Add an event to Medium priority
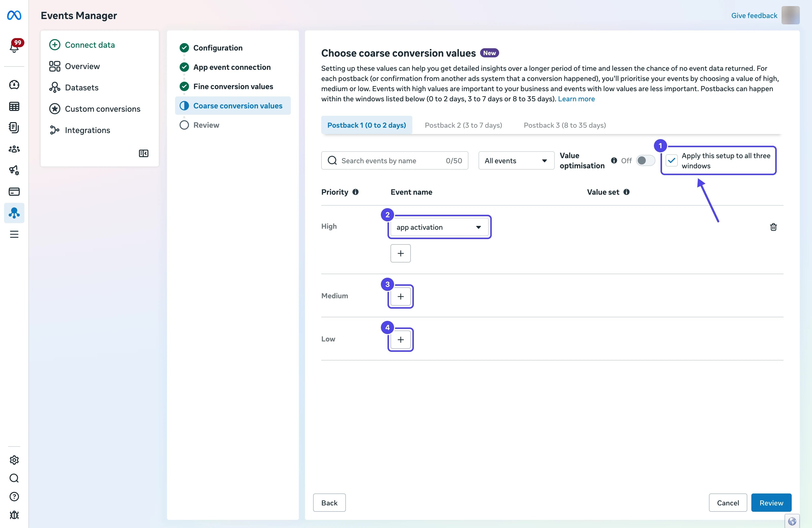Viewport: 812px width, 528px height. (400, 296)
